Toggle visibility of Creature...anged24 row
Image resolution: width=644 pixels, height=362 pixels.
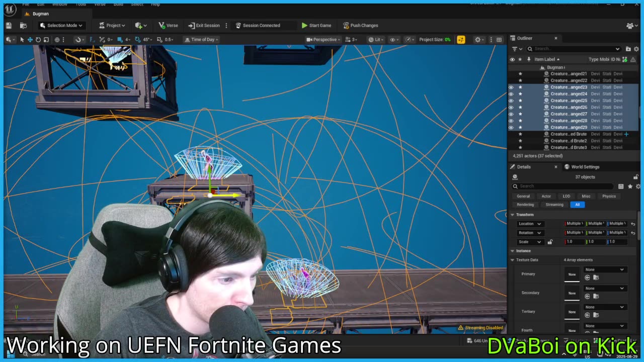point(511,94)
